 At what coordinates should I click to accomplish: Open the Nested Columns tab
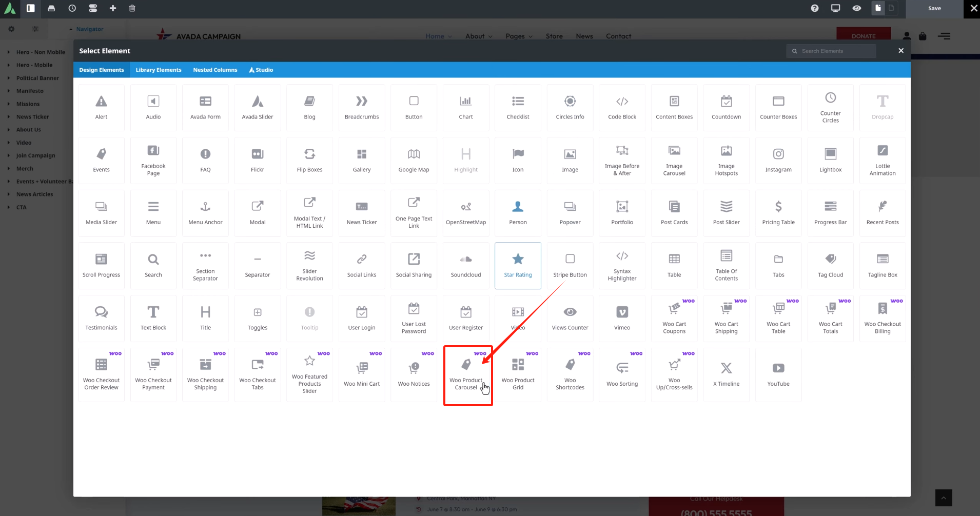[215, 70]
